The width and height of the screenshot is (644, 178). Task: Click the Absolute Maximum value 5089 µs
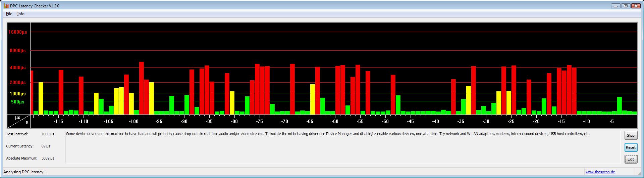tap(48, 158)
